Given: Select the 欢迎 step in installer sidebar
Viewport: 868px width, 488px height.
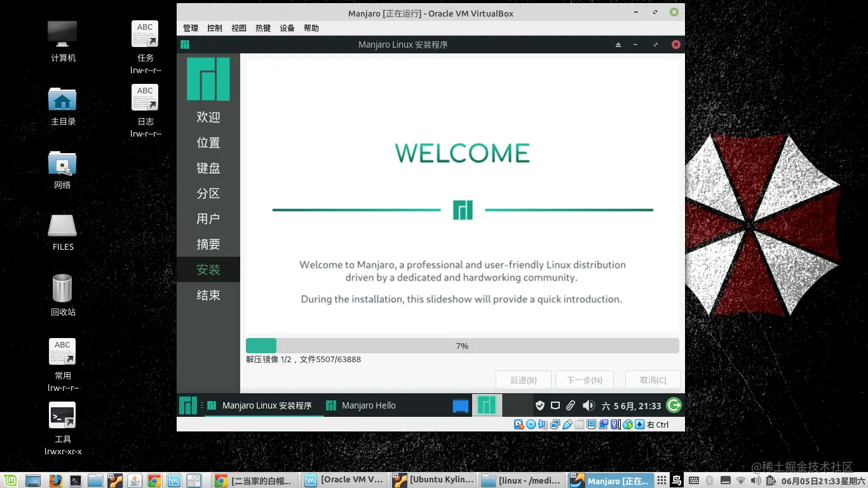Looking at the screenshot, I should click(208, 117).
